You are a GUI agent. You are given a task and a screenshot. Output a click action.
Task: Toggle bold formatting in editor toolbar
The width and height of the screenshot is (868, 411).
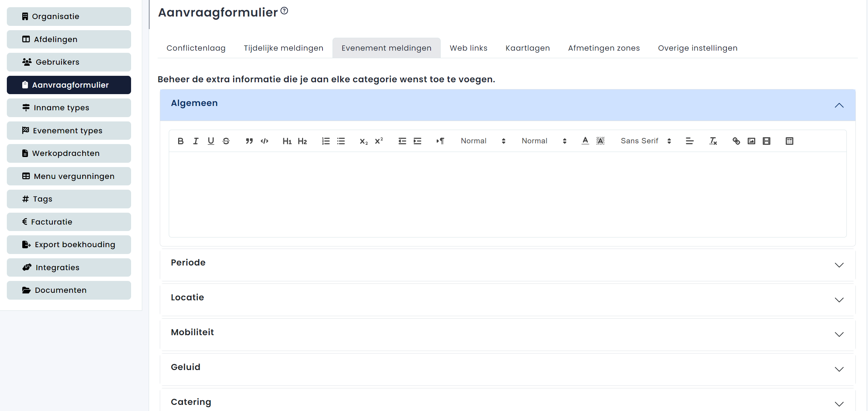point(181,141)
